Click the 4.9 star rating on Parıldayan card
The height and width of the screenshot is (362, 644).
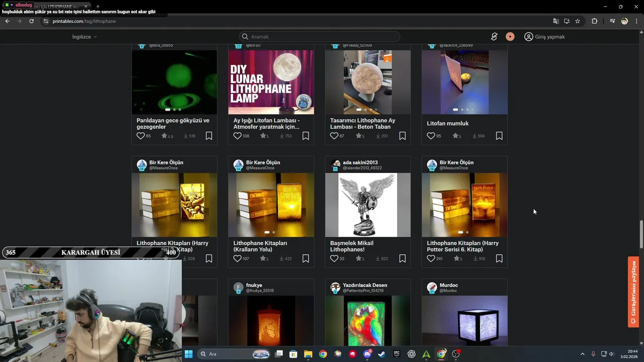pos(167,136)
